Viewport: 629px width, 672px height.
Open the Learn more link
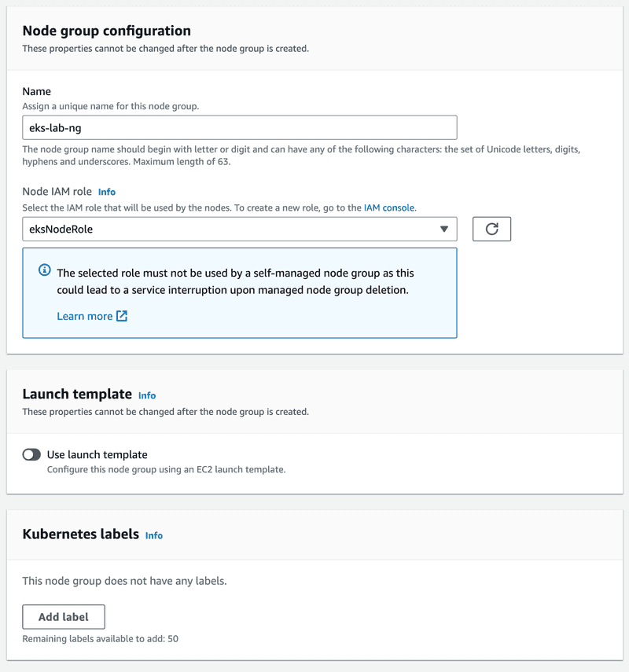point(84,316)
